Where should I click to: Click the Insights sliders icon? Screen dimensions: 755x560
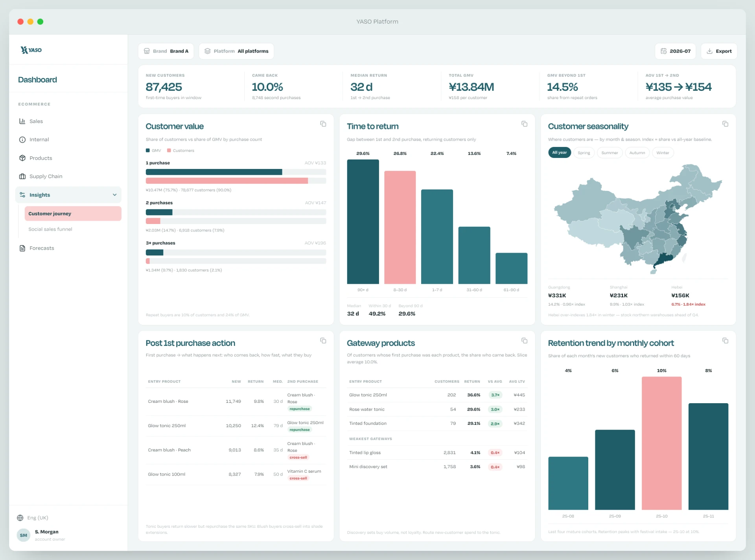point(22,195)
